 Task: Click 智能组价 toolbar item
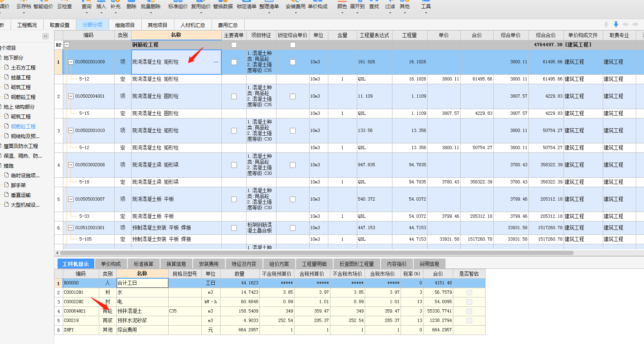point(43,7)
